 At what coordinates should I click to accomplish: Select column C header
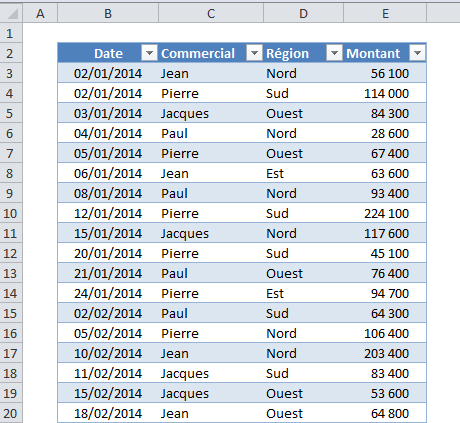tap(211, 13)
